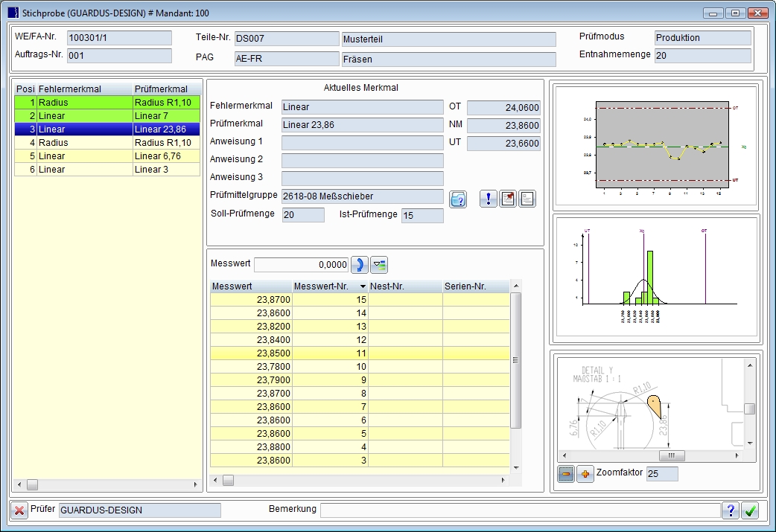Click the Messwert input field

pyautogui.click(x=302, y=265)
